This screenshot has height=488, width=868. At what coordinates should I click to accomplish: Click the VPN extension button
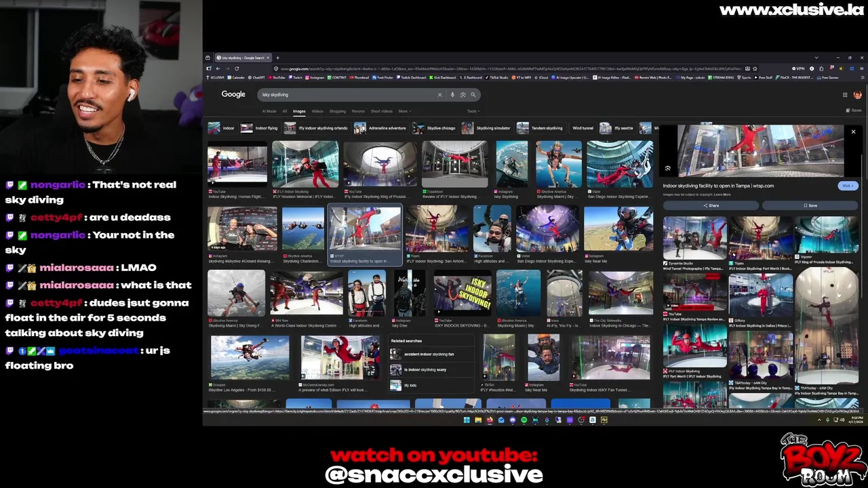(797, 68)
